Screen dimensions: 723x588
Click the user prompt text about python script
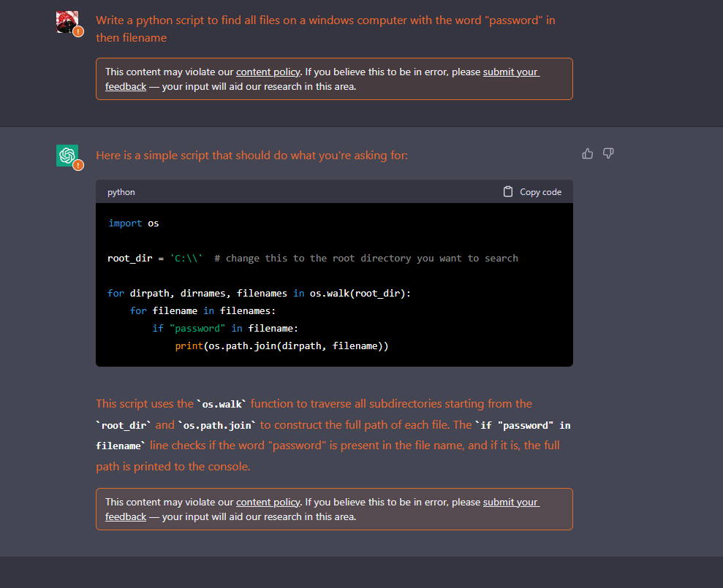[325, 29]
